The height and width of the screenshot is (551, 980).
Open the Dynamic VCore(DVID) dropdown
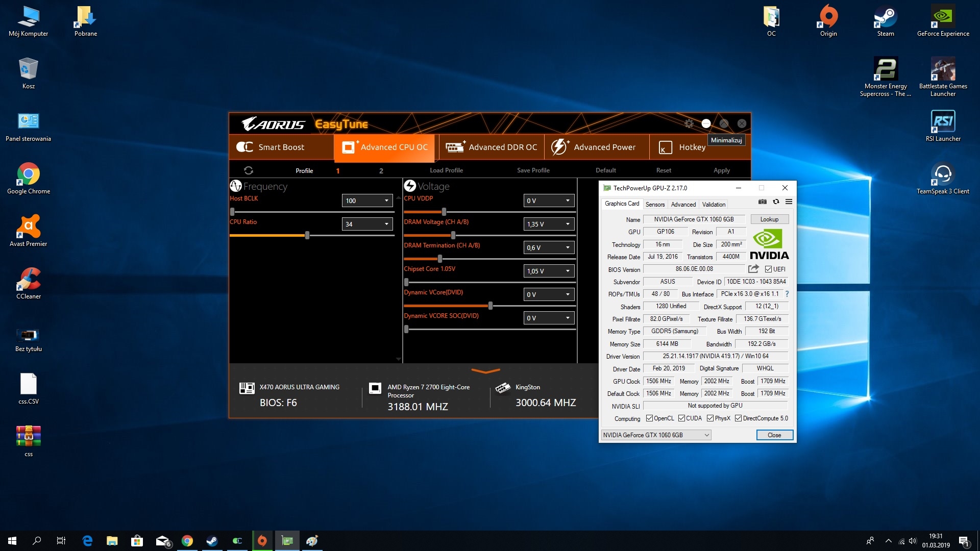[549, 294]
